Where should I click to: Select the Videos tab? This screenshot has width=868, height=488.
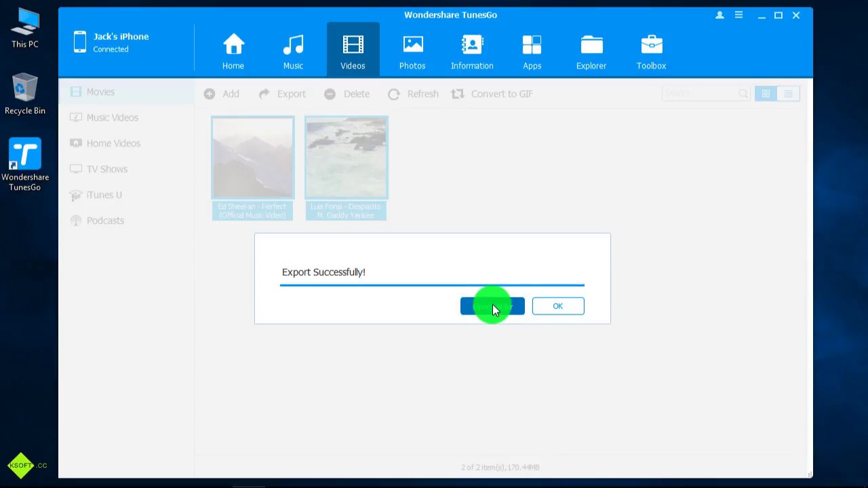(353, 49)
